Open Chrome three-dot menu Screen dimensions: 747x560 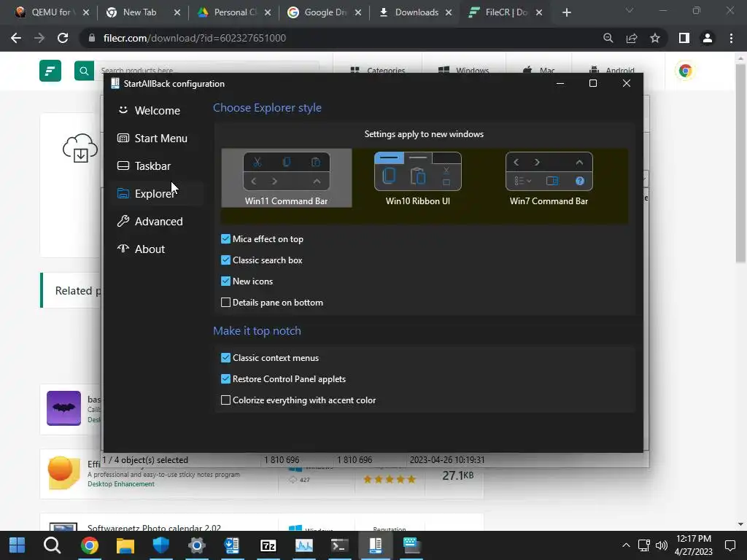[x=731, y=38]
